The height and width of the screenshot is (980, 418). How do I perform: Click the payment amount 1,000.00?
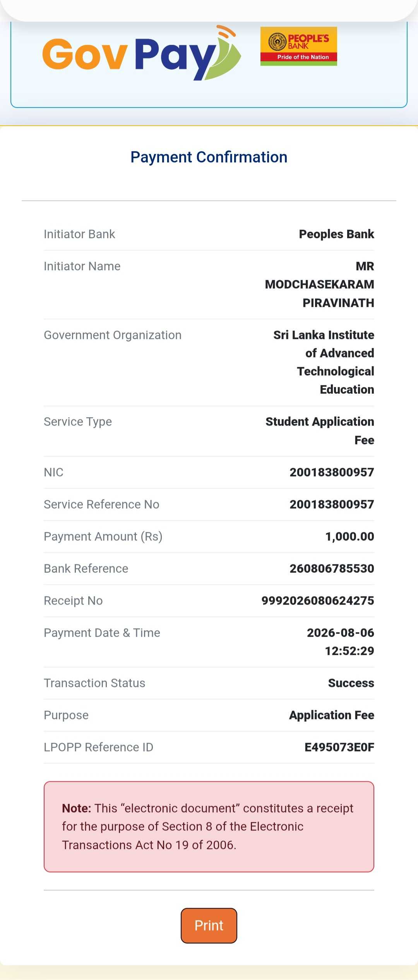point(349,536)
